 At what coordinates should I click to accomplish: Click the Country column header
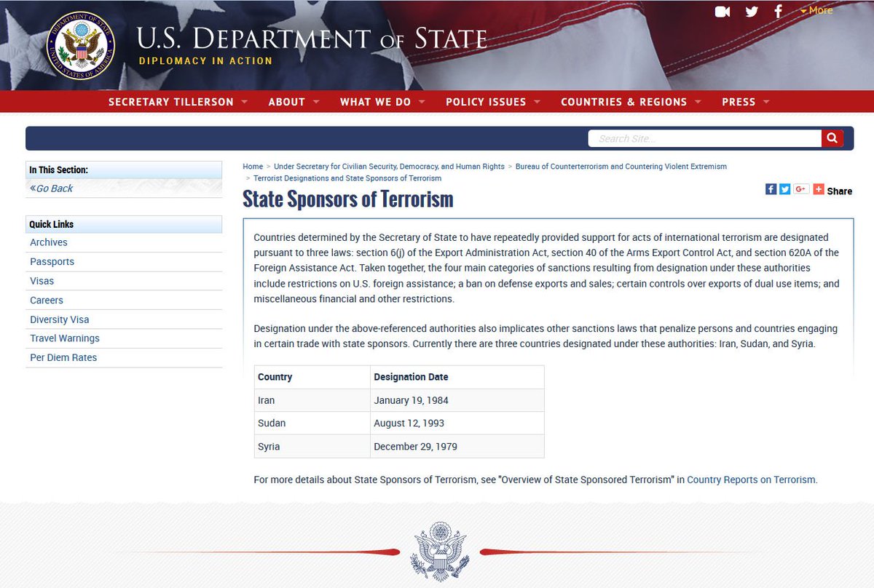tap(312, 377)
